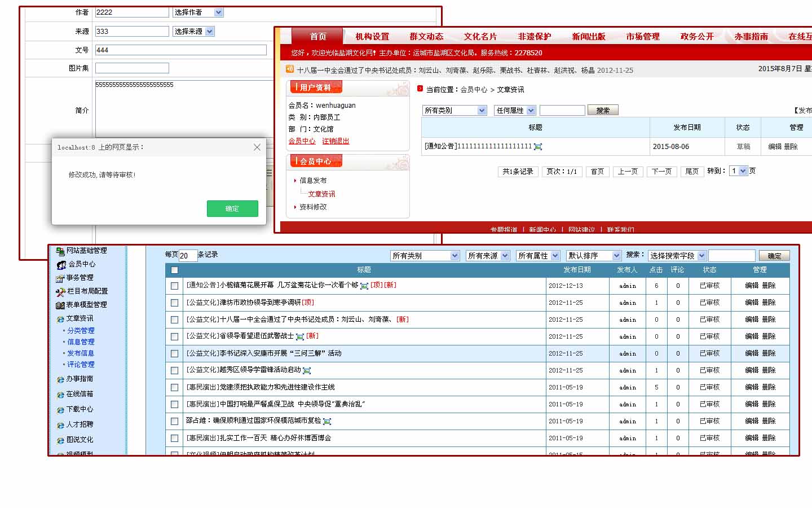812x508 pixels.
Task: Close the localhost alert dialog with X
Action: tap(257, 147)
